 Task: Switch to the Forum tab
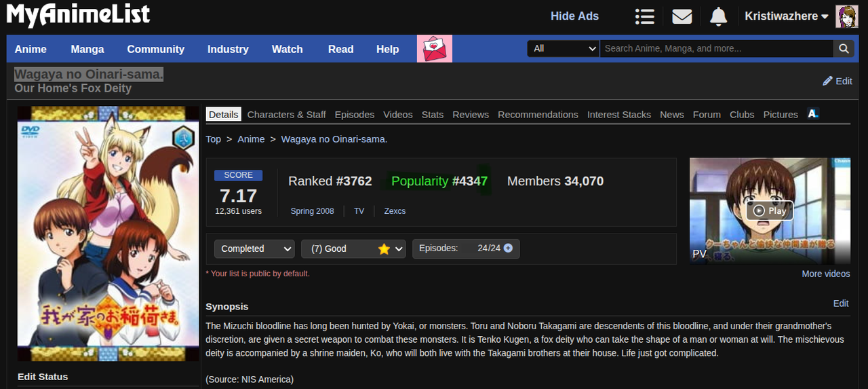[x=707, y=115]
